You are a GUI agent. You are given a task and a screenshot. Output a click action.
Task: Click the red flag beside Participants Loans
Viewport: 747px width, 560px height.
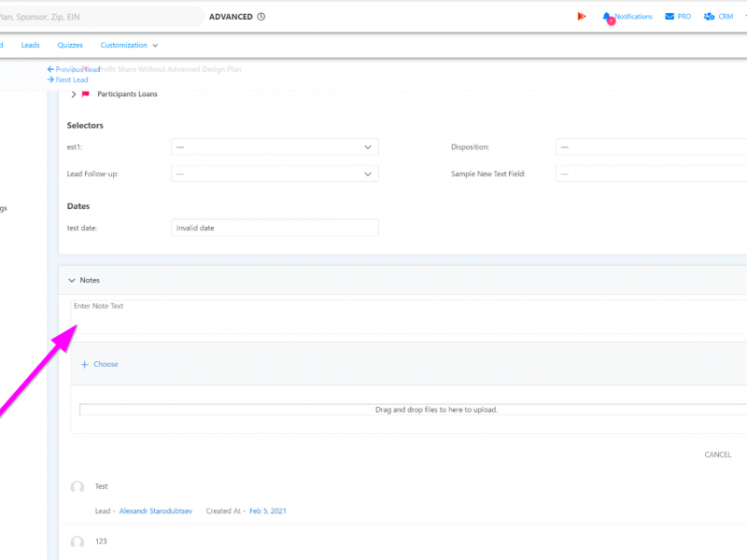(x=85, y=94)
